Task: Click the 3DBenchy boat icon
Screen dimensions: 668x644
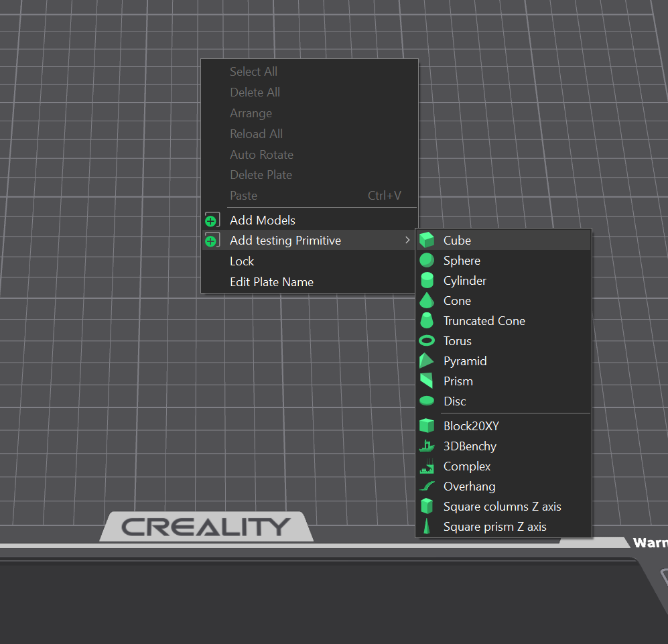Action: pos(427,446)
